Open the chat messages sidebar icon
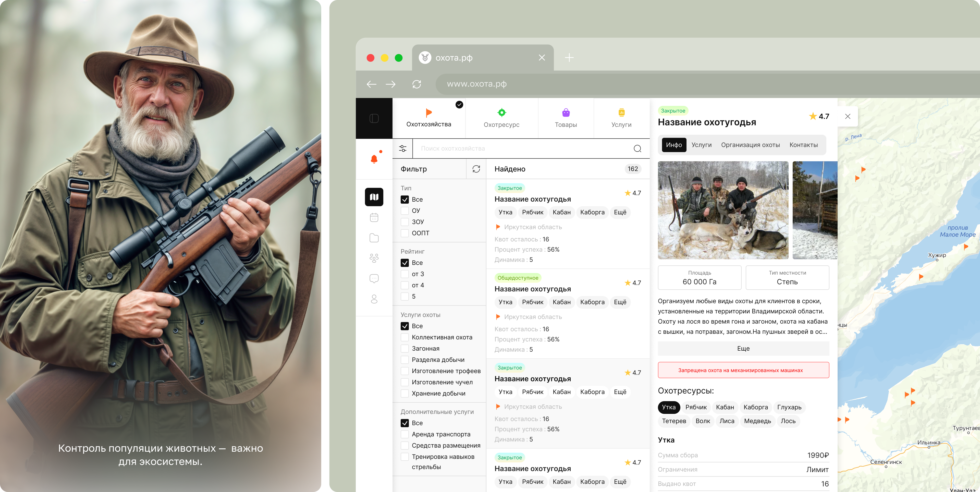 click(374, 279)
